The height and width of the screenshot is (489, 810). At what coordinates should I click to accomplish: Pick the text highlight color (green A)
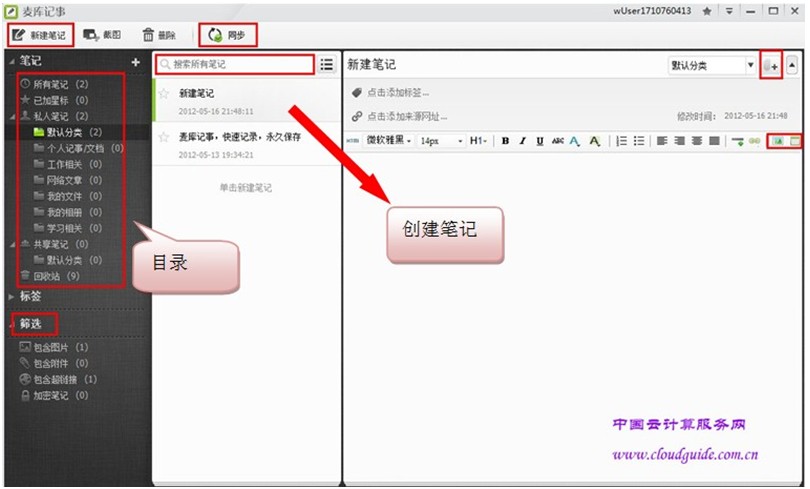[595, 141]
